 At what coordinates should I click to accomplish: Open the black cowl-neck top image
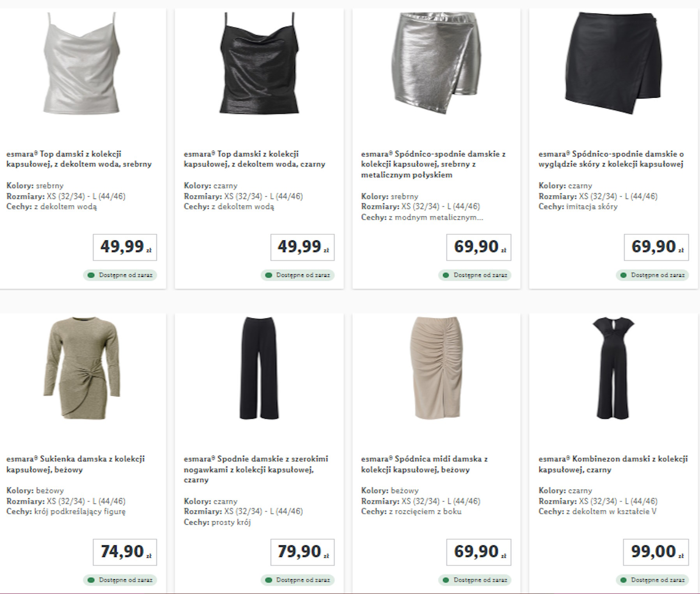(259, 64)
